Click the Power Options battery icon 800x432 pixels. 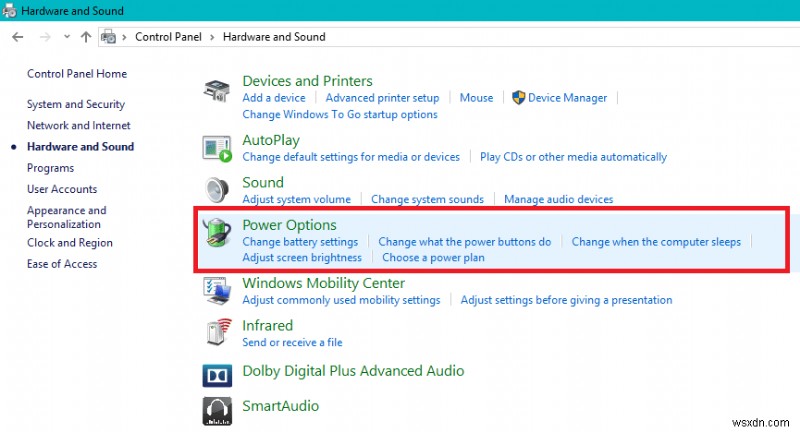(217, 235)
